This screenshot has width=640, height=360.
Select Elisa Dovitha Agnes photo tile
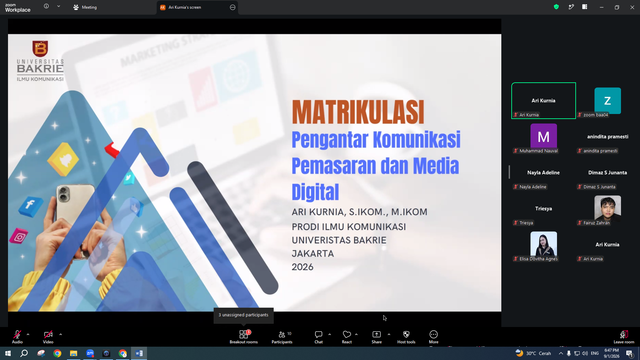tap(543, 244)
